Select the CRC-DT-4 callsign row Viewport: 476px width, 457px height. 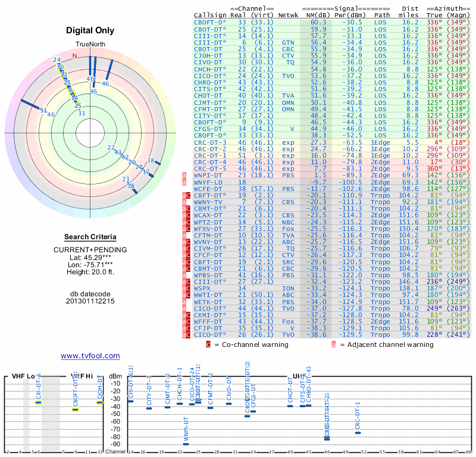tap(332, 162)
